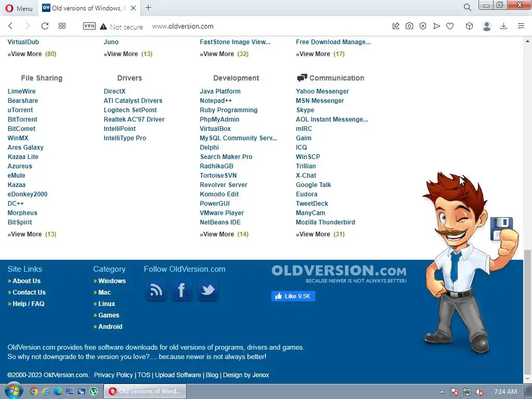Expand View More (17) below Free Download Manager
Screen dimensions: 532x399
coord(320,54)
